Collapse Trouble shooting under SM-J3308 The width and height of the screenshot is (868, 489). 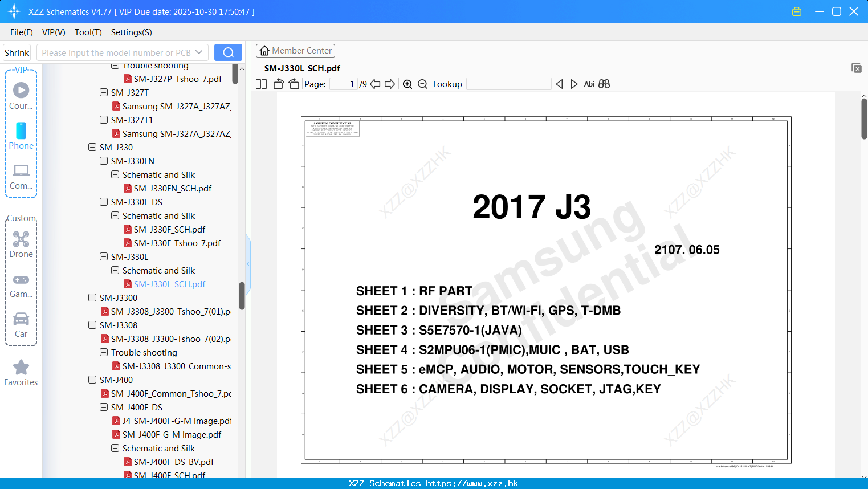click(x=104, y=352)
